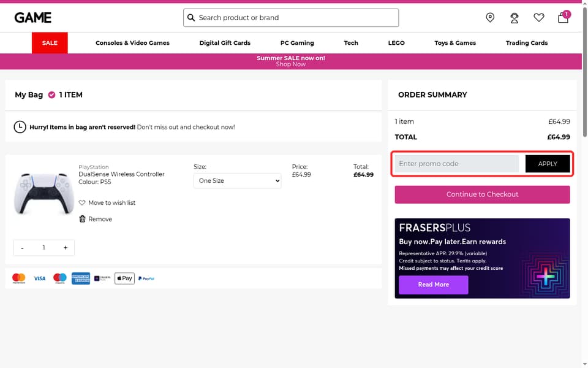Open the store locator pin icon

click(x=490, y=18)
